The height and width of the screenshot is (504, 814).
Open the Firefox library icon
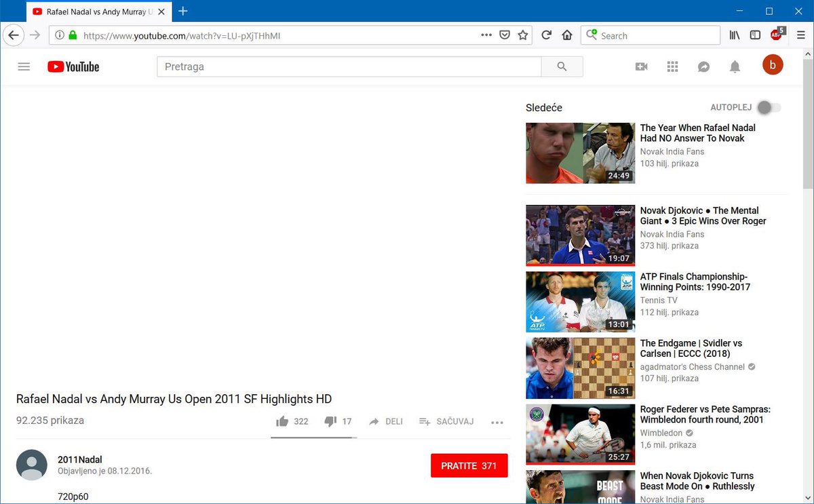click(x=735, y=35)
